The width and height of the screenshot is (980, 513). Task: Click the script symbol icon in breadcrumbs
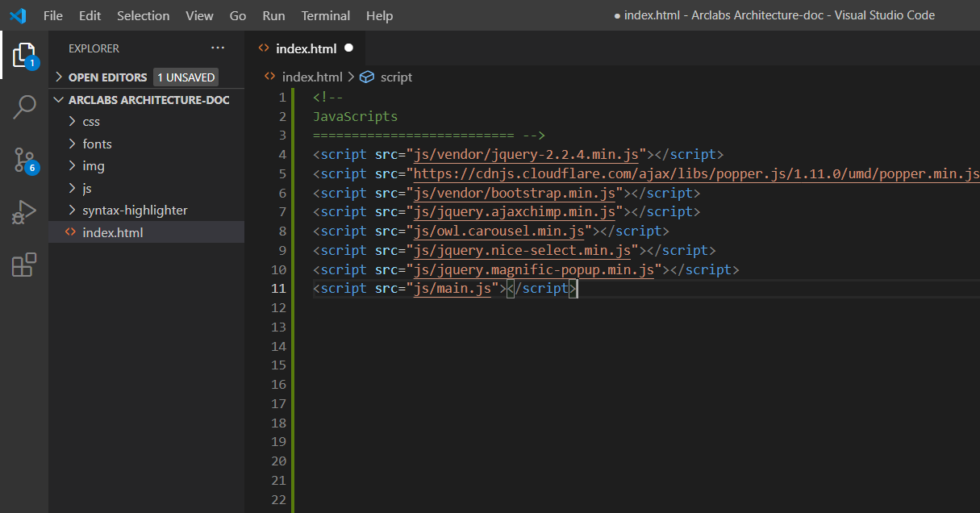click(367, 77)
